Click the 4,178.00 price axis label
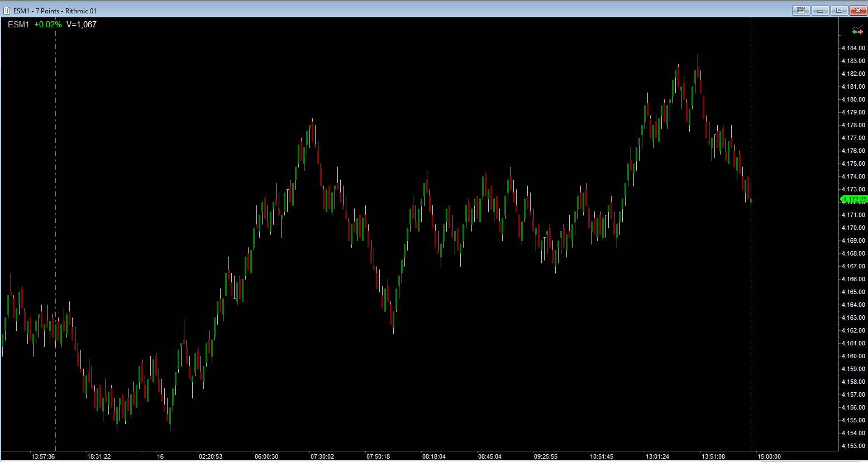The width and height of the screenshot is (868, 462). tap(853, 125)
